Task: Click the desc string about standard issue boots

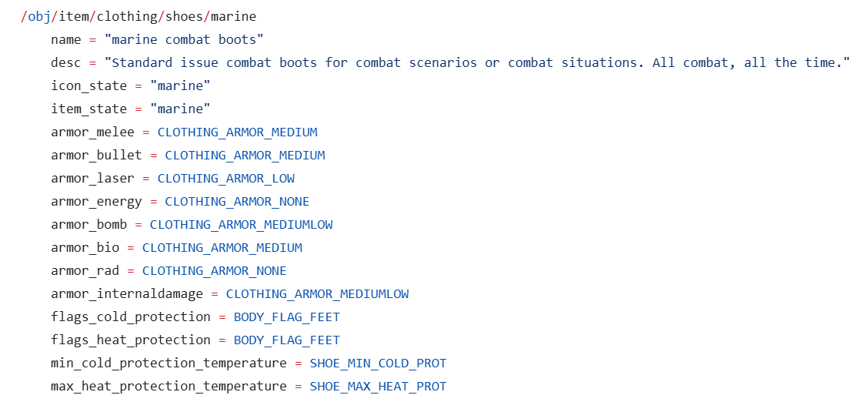Action: coord(476,62)
